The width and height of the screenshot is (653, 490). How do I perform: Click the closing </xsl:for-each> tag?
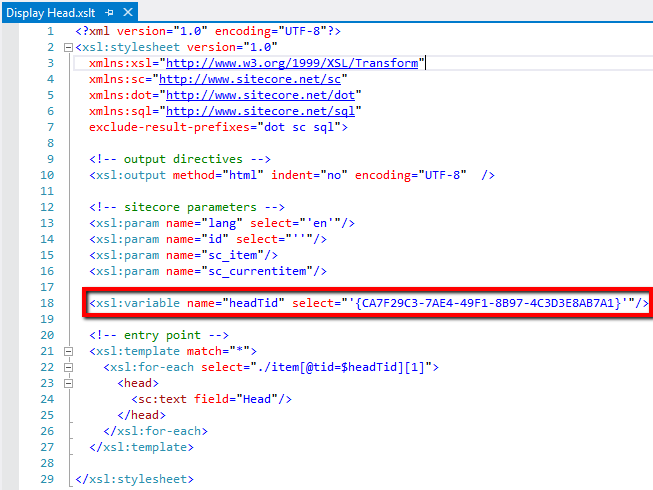155,431
